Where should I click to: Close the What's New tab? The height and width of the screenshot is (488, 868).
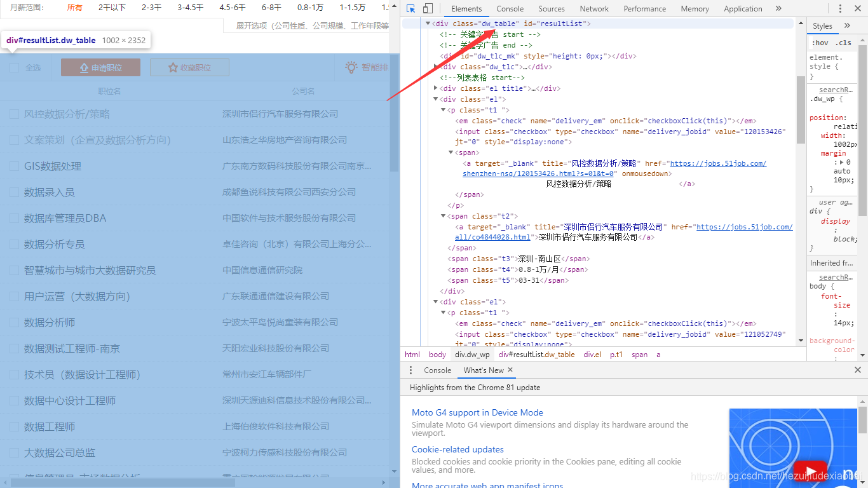pyautogui.click(x=510, y=370)
